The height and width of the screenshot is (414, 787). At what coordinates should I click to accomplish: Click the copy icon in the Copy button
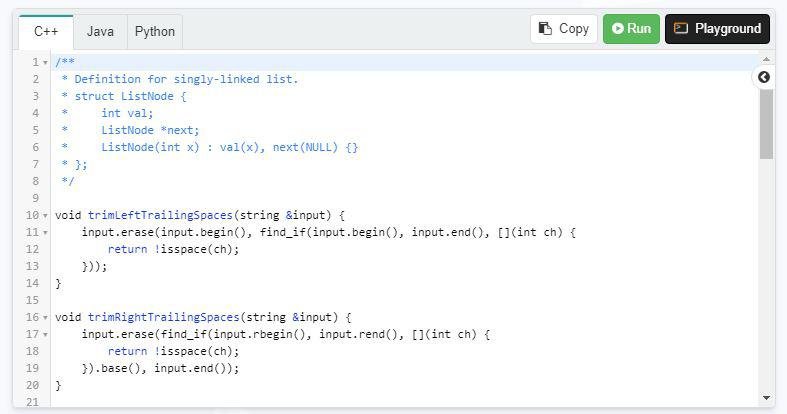coord(545,29)
